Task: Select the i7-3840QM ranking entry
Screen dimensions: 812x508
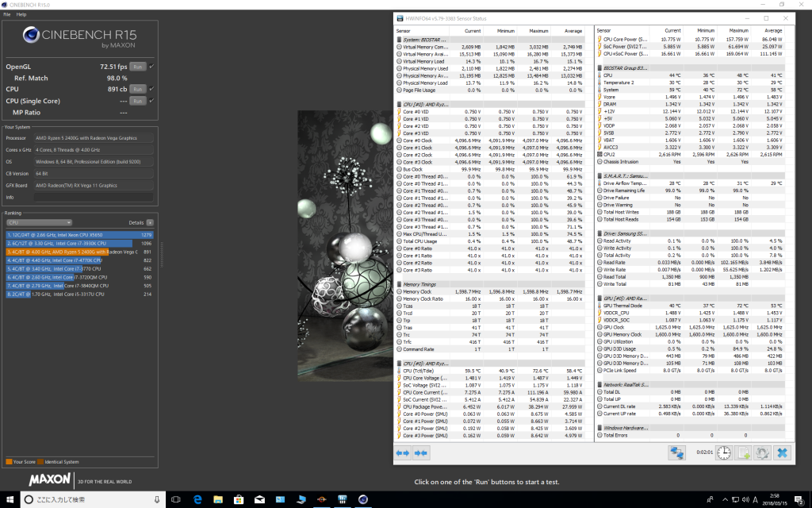Action: tap(79, 286)
